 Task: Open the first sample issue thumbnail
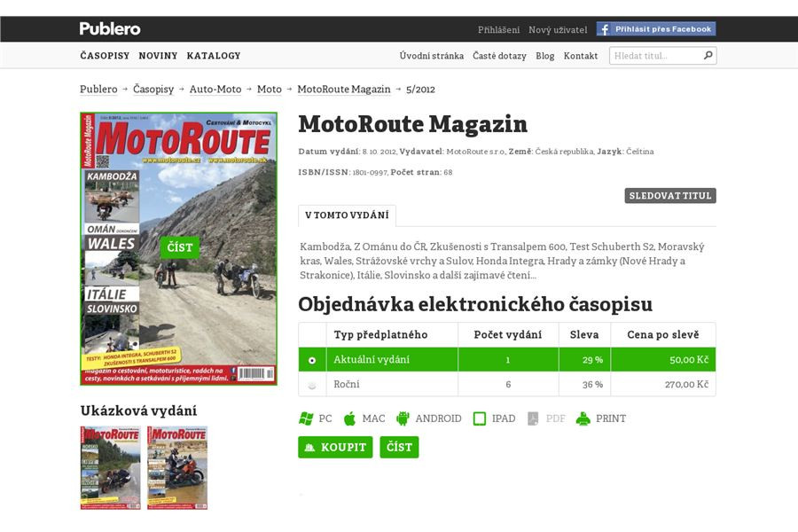click(x=111, y=467)
